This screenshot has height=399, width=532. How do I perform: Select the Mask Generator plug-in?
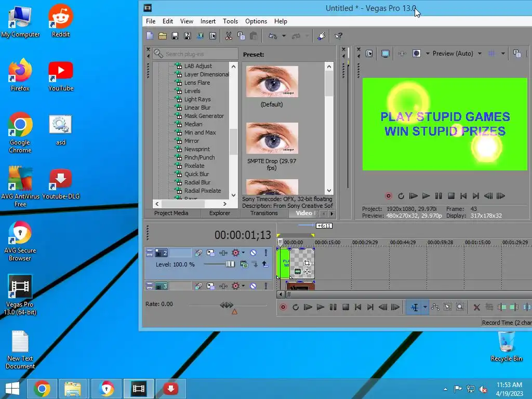pyautogui.click(x=204, y=116)
